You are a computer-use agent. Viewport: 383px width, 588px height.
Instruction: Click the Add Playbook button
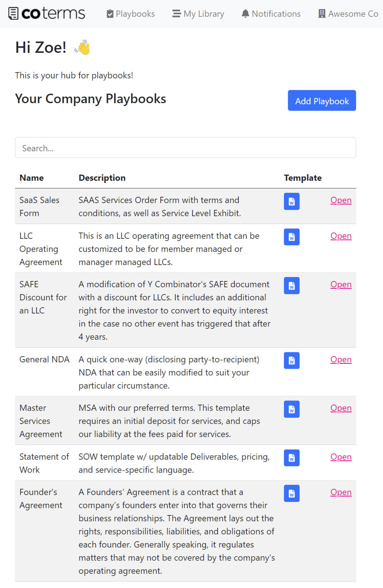pos(322,101)
